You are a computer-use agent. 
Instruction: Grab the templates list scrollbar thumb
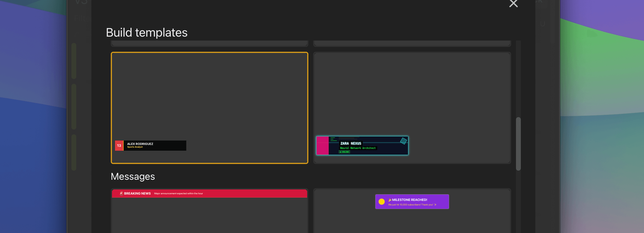[518, 144]
